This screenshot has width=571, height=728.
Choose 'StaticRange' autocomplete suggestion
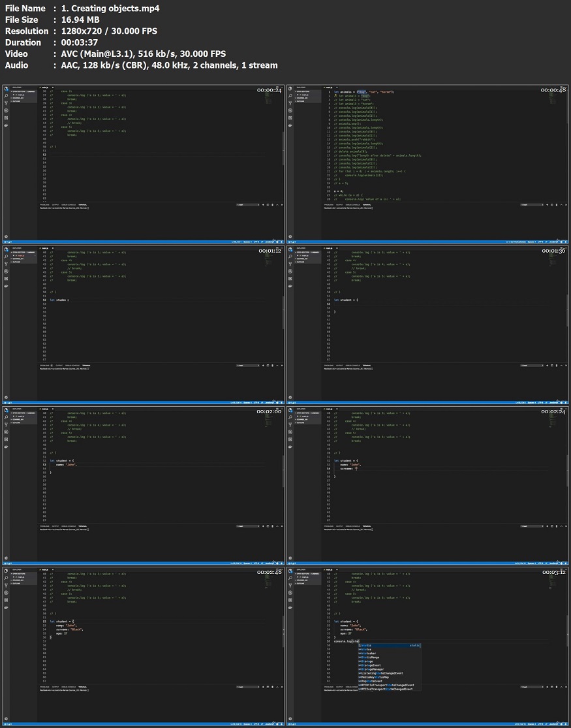[389, 657]
